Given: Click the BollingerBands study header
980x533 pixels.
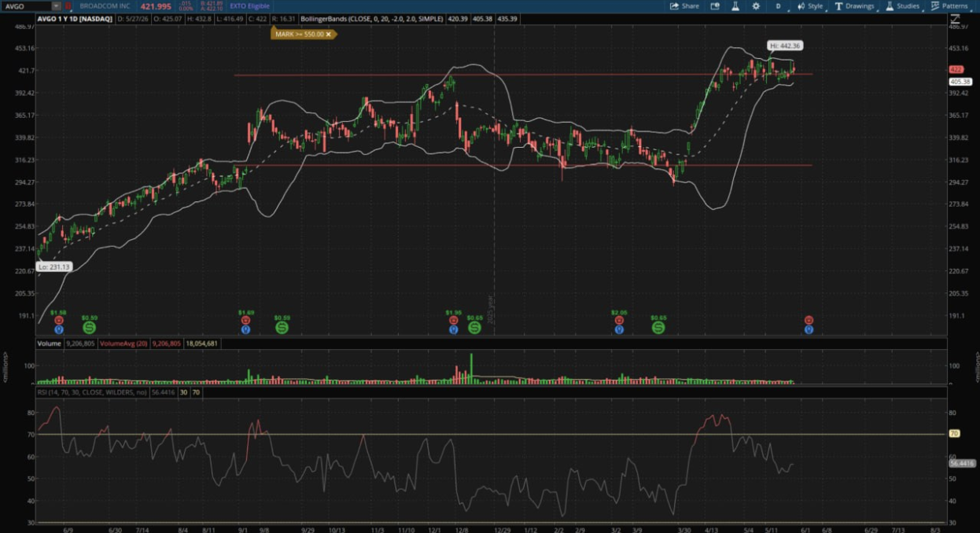Looking at the screenshot, I should 374,19.
